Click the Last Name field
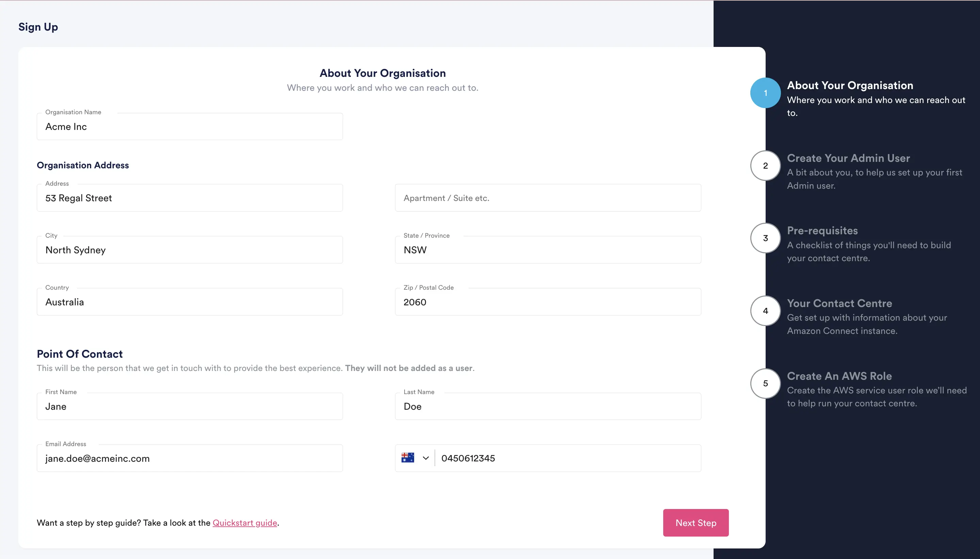 (x=548, y=406)
